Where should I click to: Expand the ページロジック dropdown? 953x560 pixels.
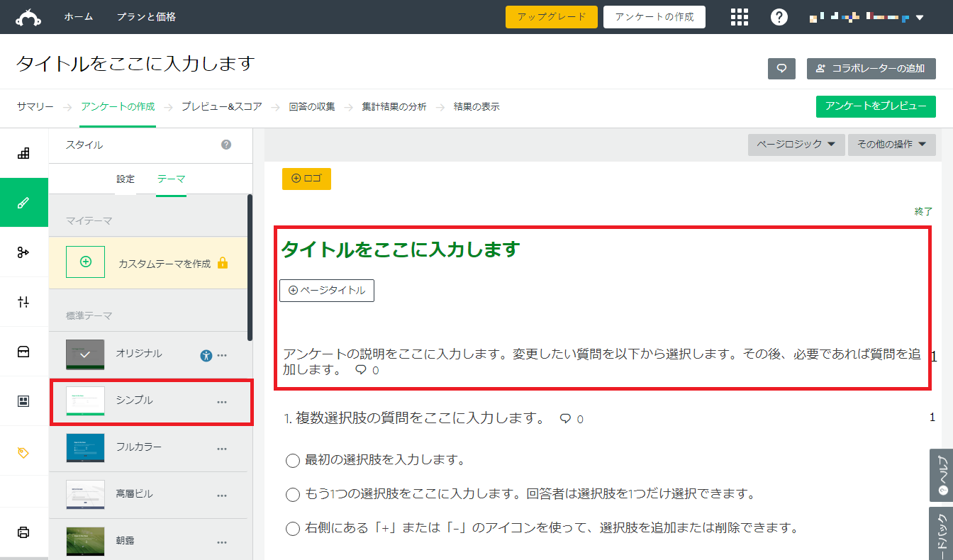(x=795, y=145)
